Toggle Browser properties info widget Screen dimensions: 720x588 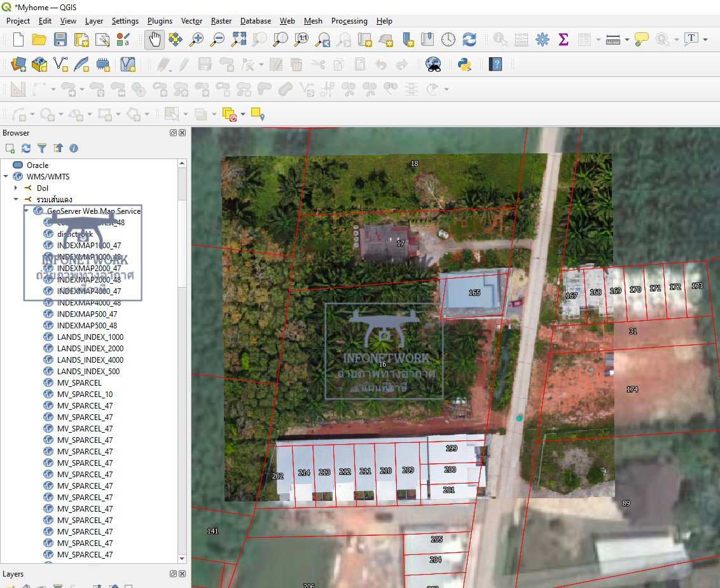74,148
